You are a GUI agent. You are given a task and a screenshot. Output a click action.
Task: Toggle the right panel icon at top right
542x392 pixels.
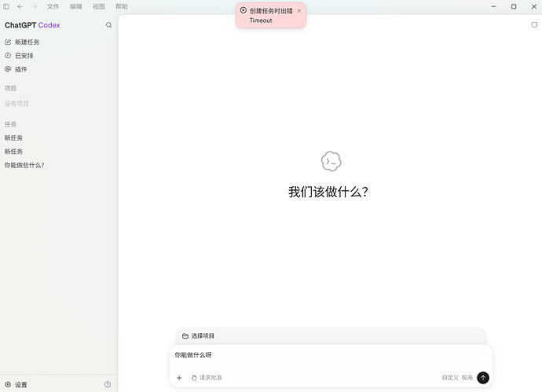point(534,24)
